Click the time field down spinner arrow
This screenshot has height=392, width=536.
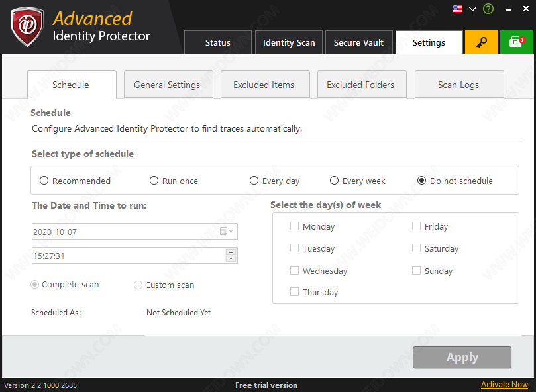coord(231,259)
